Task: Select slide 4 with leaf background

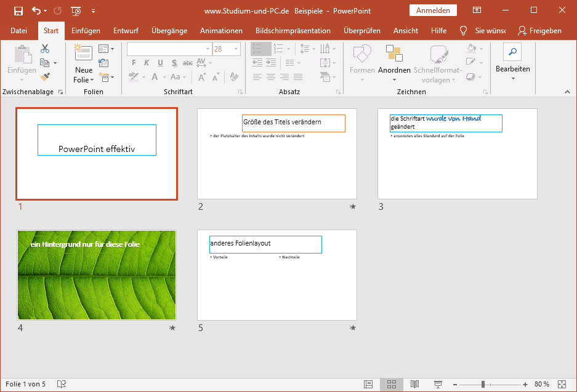Action: coord(97,275)
